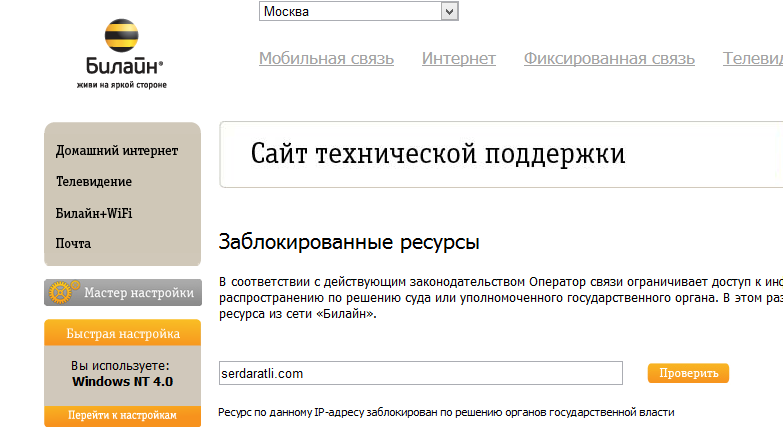Image resolution: width=783 pixels, height=442 pixels.
Task: Click the blocked resource status message
Action: pos(446,413)
